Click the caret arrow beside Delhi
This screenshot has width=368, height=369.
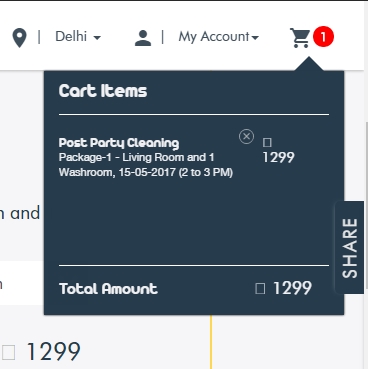point(97,38)
